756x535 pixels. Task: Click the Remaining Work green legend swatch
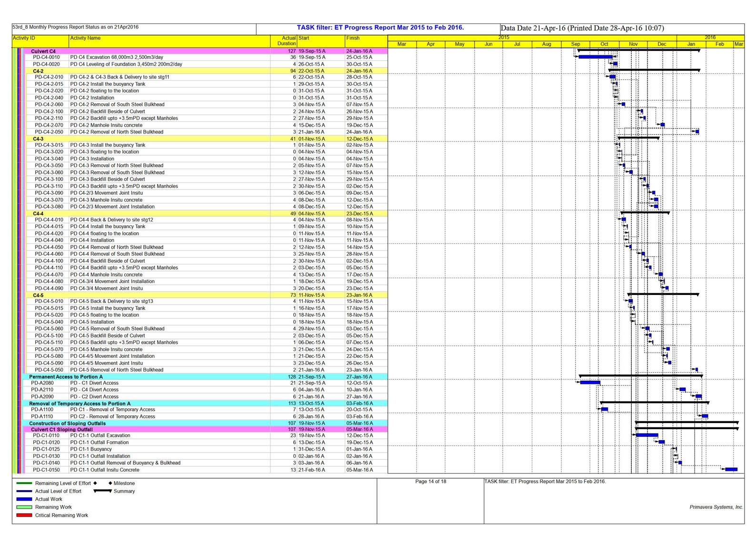click(24, 507)
